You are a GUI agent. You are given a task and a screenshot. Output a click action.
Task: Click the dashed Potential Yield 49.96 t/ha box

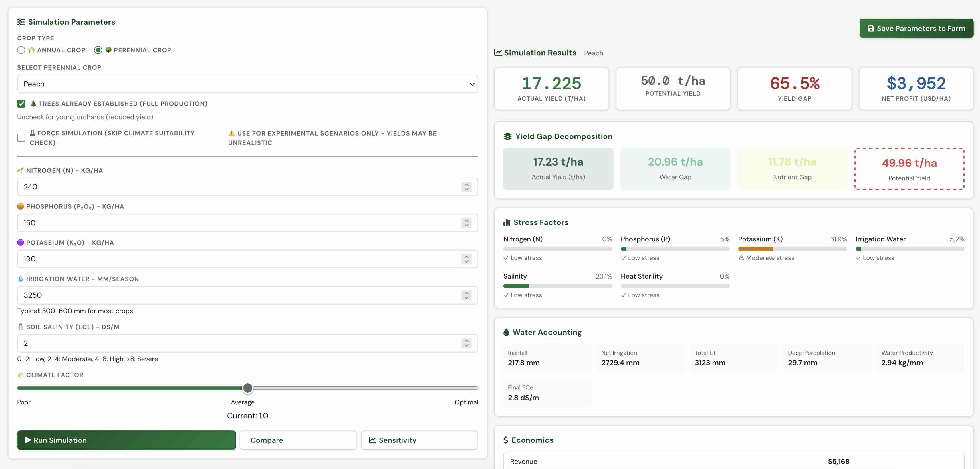pyautogui.click(x=909, y=169)
